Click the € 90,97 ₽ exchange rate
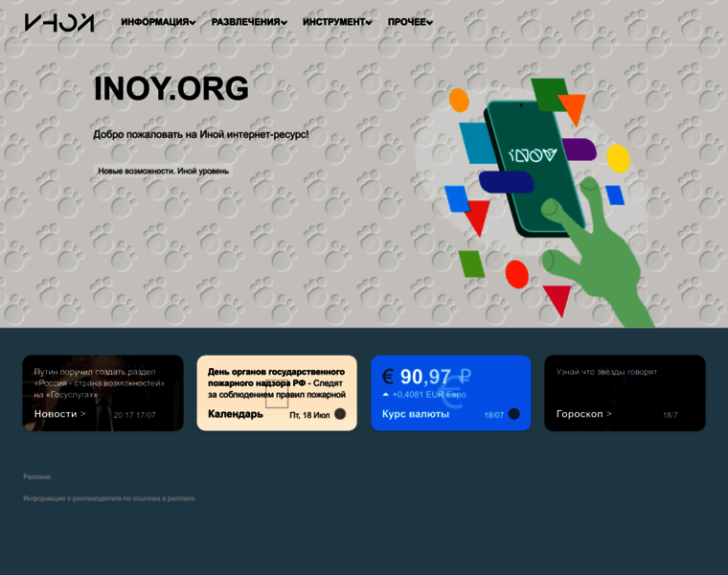This screenshot has width=728, height=575. click(426, 377)
